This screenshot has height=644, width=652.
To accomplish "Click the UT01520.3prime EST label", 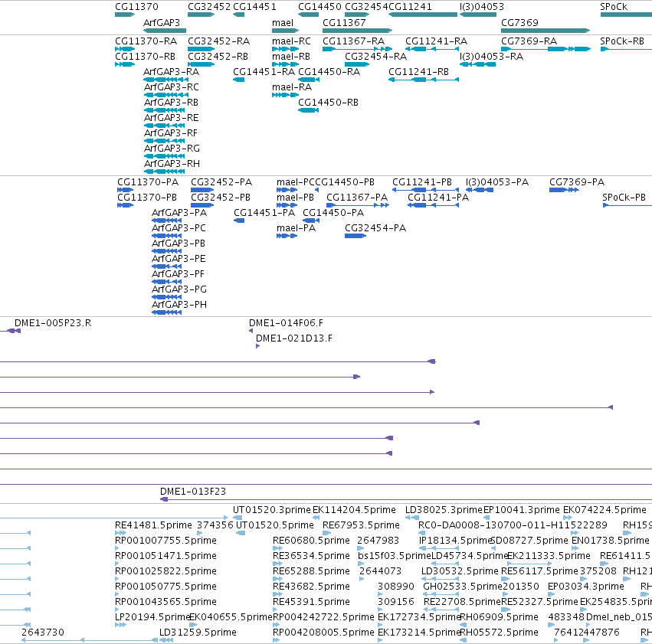I will tap(272, 510).
